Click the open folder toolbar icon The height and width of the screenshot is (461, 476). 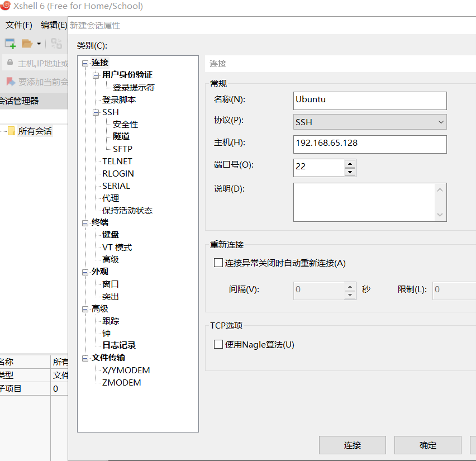(27, 44)
